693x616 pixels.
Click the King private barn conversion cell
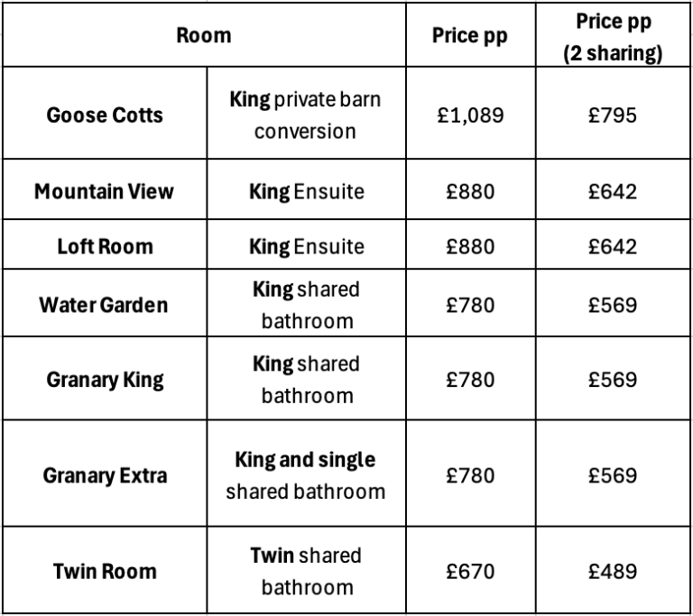tap(305, 115)
